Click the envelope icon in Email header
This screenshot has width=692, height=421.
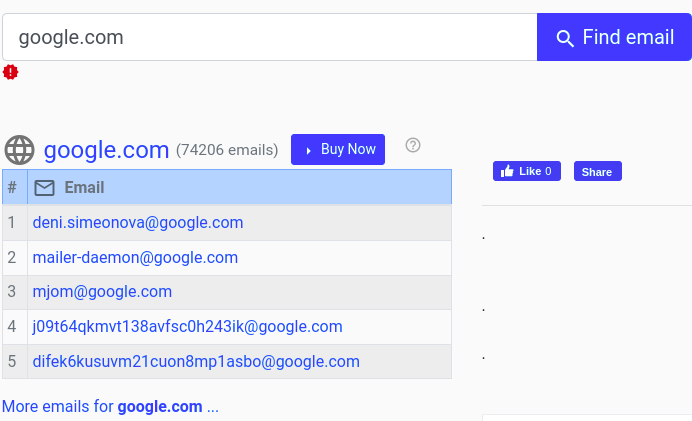[44, 188]
